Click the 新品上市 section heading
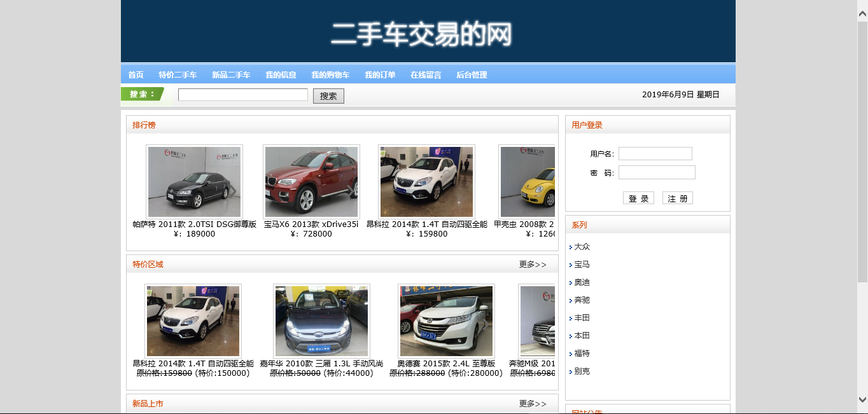This screenshot has width=868, height=414. pos(148,404)
